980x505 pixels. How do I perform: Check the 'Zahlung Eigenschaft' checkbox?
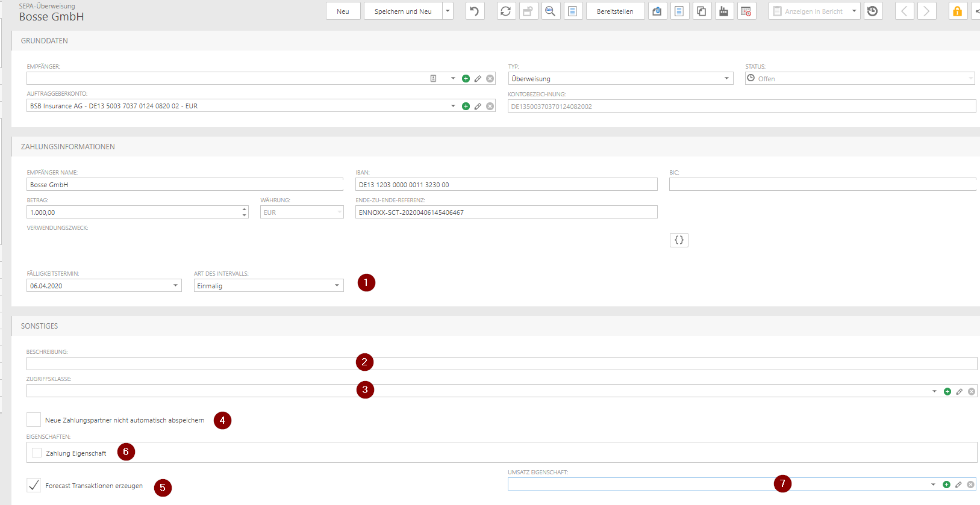[37, 453]
